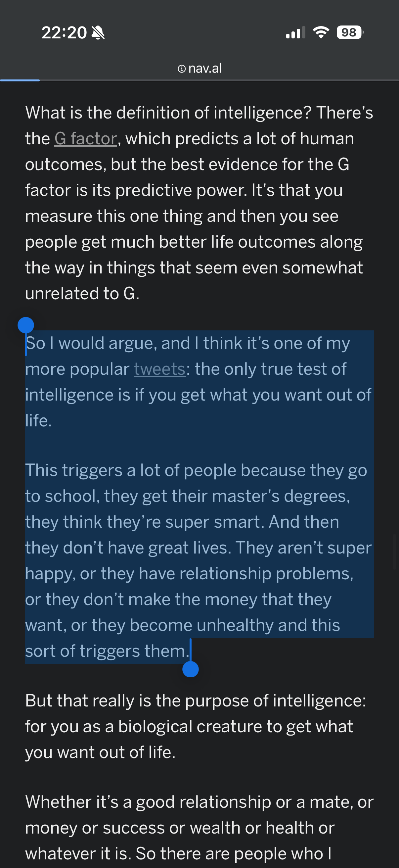Viewport: 399px width, 868px height.
Task: Open site info icon beside nav.al
Action: (182, 69)
